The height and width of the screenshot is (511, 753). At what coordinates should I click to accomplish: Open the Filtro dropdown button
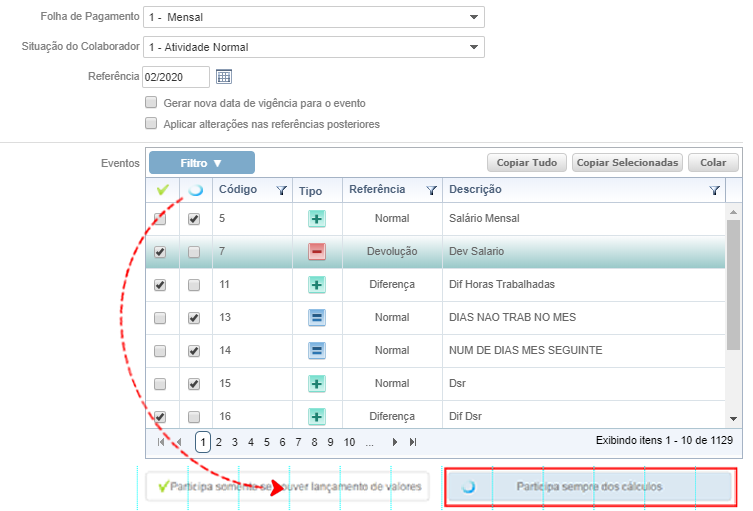[201, 163]
